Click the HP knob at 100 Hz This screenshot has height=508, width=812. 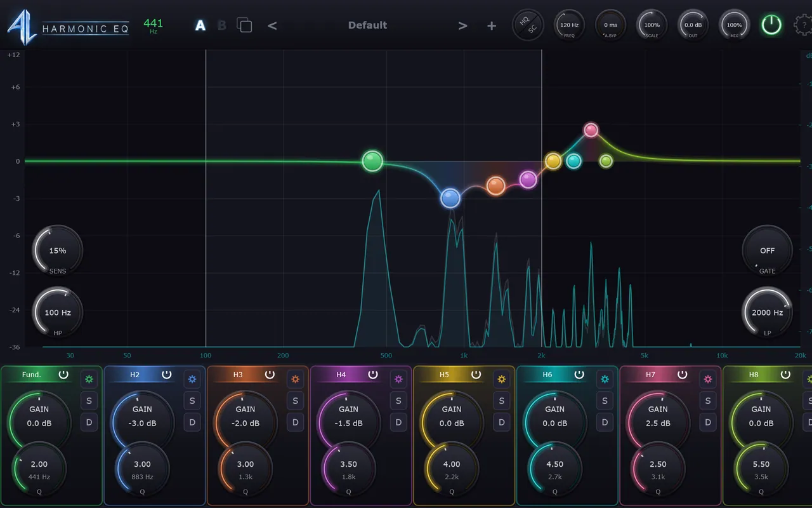[57, 312]
